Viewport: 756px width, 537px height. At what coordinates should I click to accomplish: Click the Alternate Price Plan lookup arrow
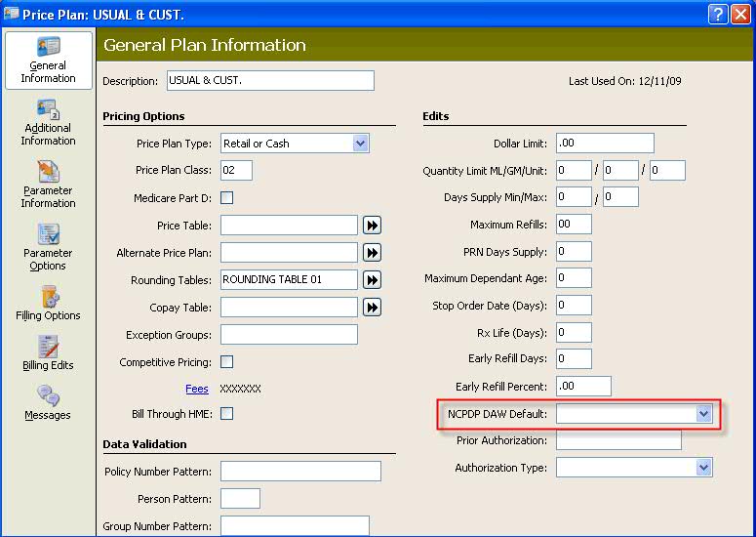click(x=372, y=253)
